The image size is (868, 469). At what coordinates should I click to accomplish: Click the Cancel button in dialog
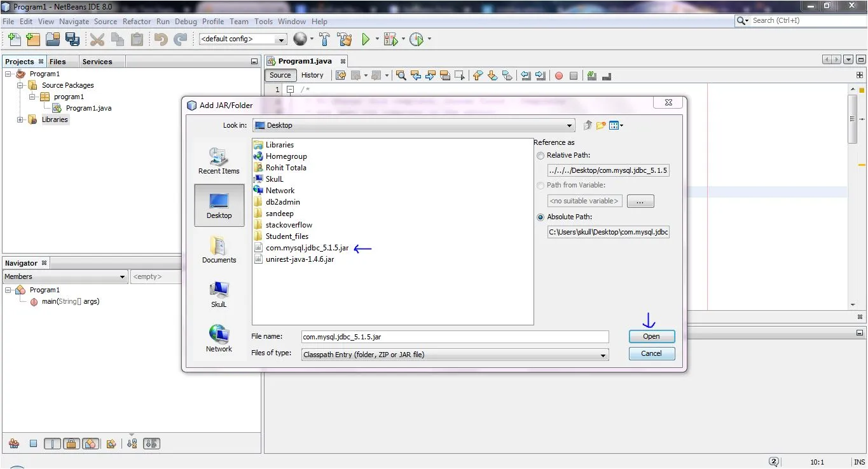[x=652, y=353]
